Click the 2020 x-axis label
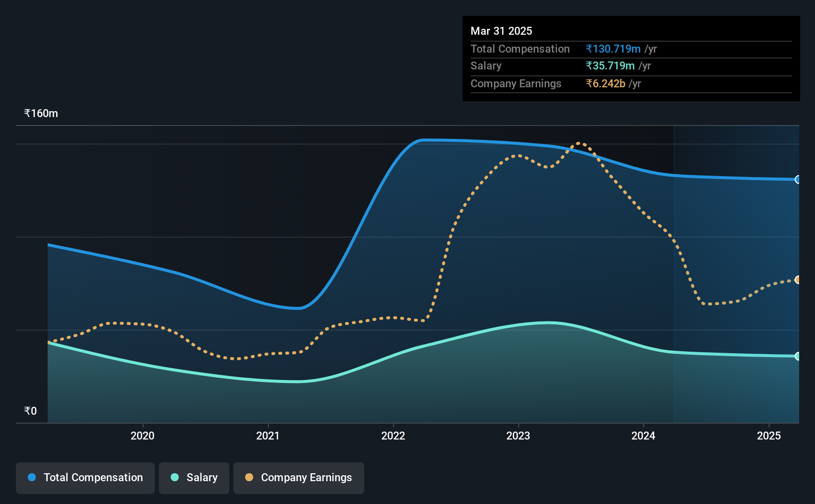Viewport: 815px width, 504px height. 142,436
